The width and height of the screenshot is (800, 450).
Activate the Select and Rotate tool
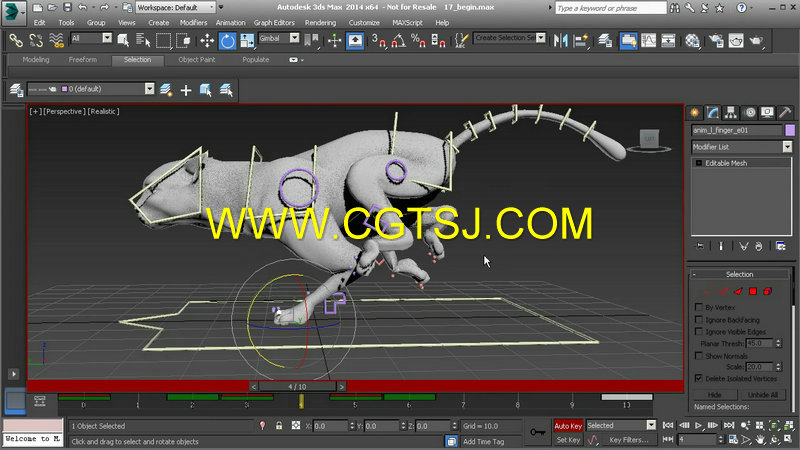click(x=228, y=40)
